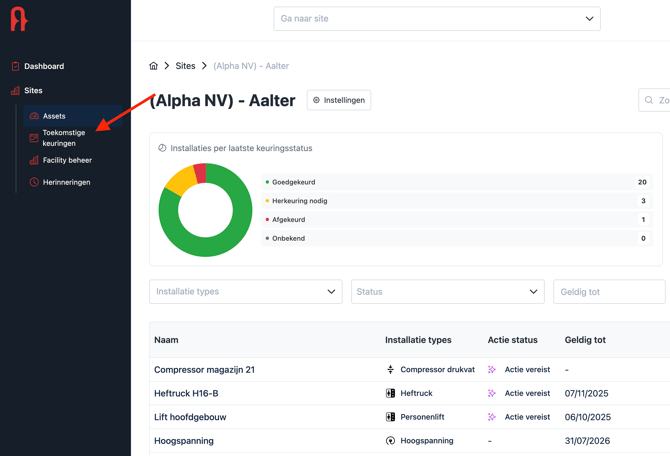The height and width of the screenshot is (456, 670).
Task: Open the Heftruck H16-B row
Action: click(x=186, y=393)
